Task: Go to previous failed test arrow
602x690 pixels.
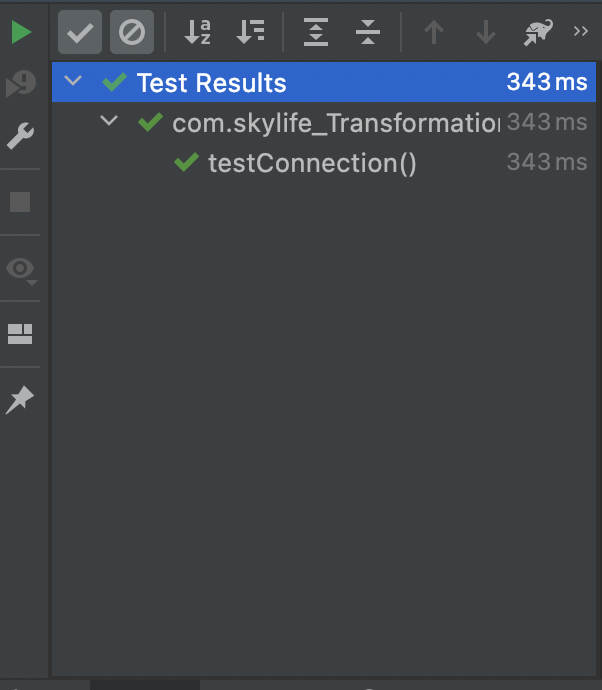Action: (x=434, y=32)
